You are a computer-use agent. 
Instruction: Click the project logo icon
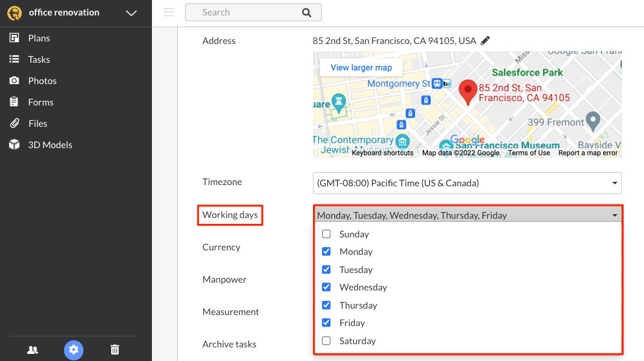coord(14,13)
